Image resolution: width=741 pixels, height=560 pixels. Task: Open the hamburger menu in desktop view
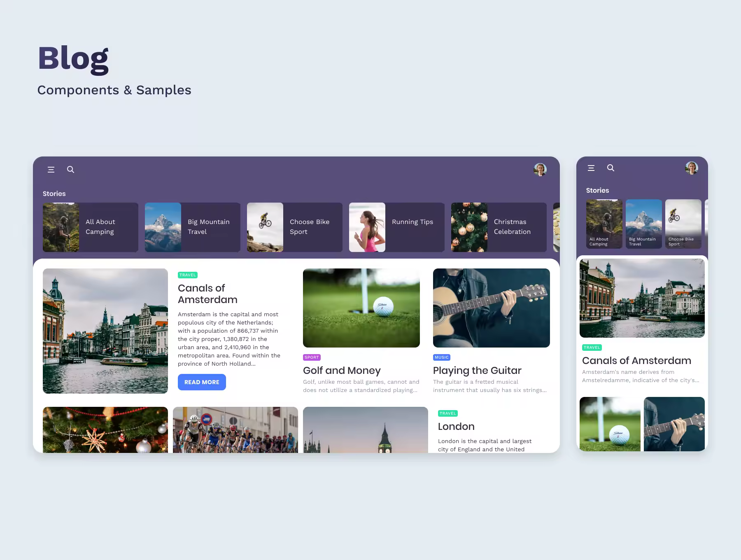coord(51,170)
